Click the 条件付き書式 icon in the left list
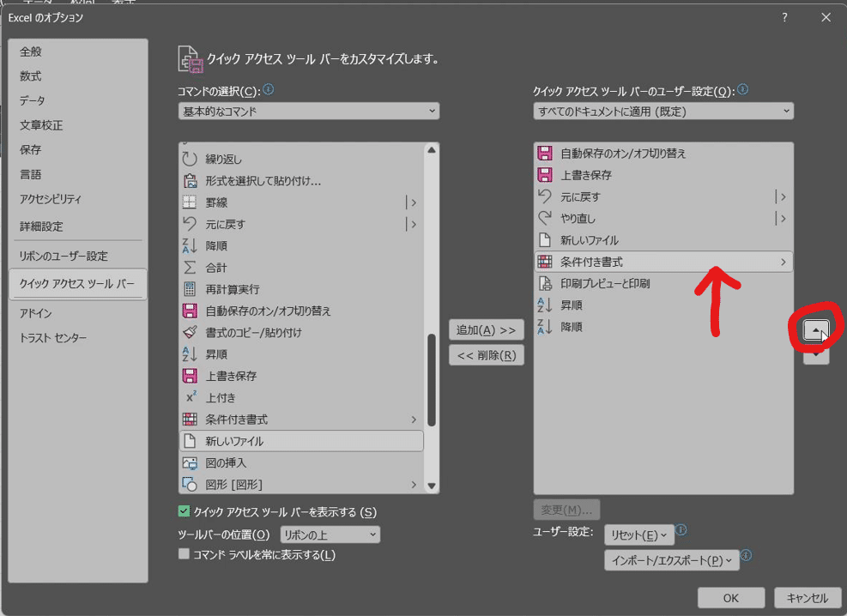 (x=190, y=420)
